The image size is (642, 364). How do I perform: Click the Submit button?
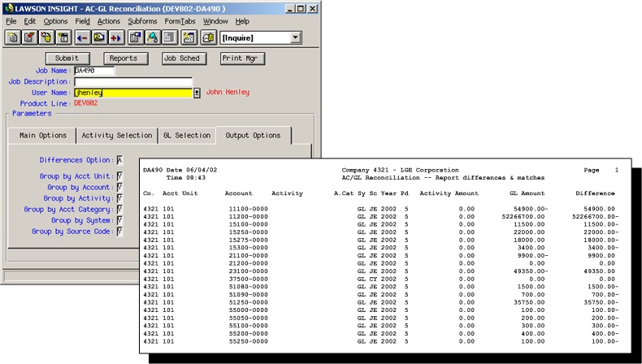click(x=67, y=58)
